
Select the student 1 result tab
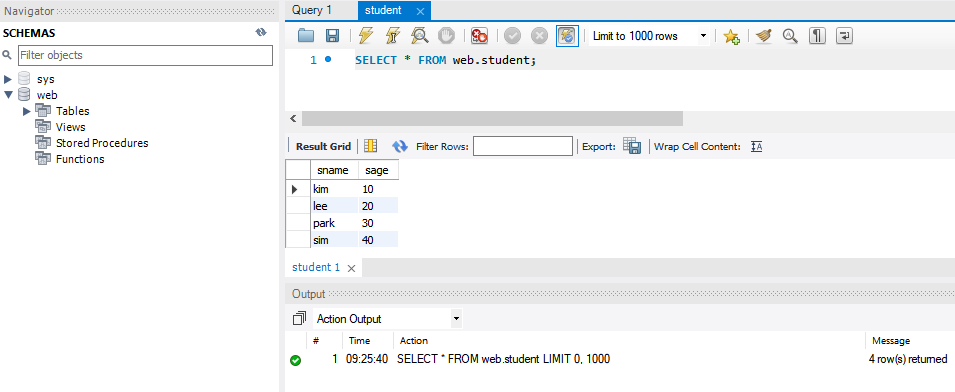(x=316, y=267)
